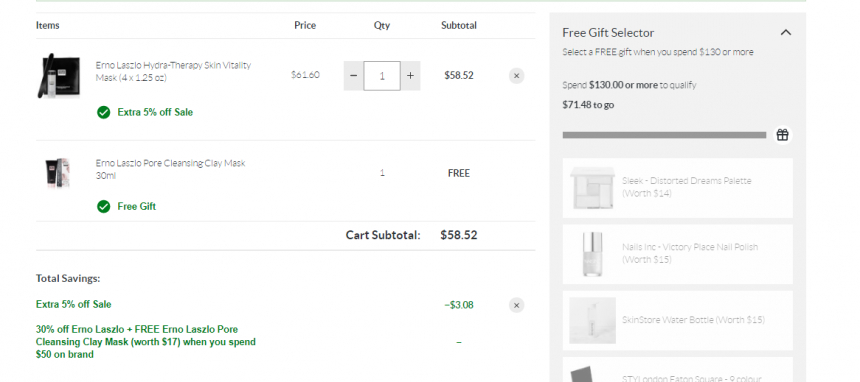View the Hydra-Therapy mask product thumbnail
The image size is (860, 382).
pos(58,76)
